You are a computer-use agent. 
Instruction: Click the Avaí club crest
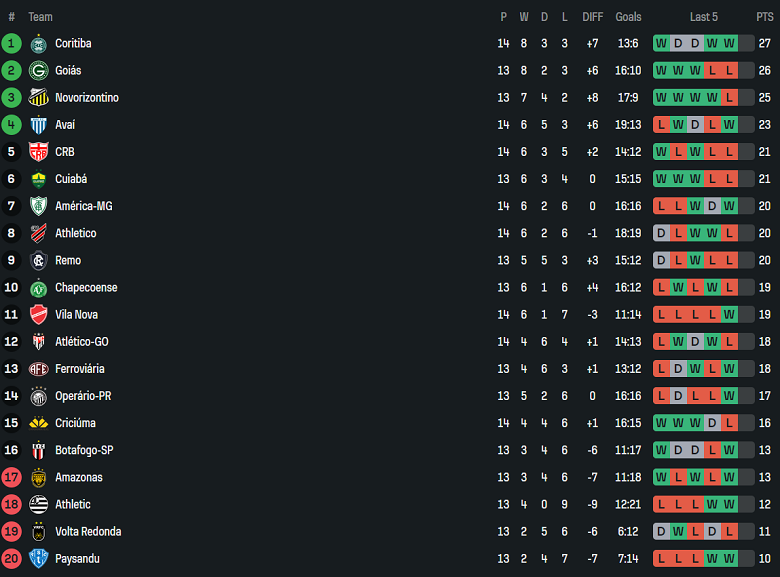[x=39, y=124]
